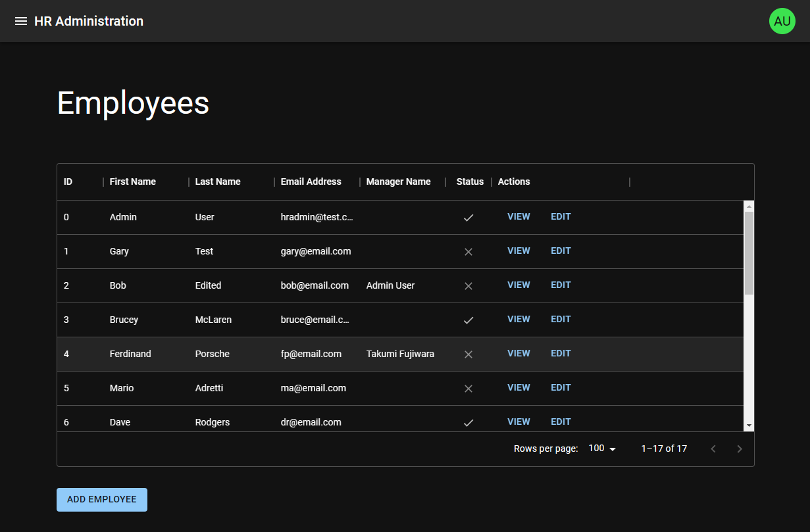Edit Mario Adretti's record
Viewport: 810px width, 532px height.
click(561, 387)
